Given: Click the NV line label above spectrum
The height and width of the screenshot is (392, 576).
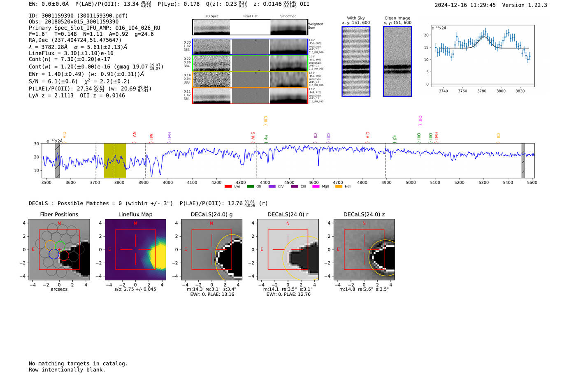Looking at the screenshot, I should pos(134,137).
